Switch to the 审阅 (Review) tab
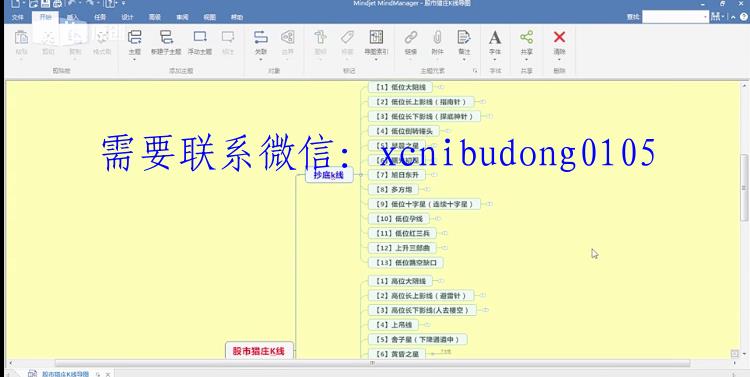The height and width of the screenshot is (377, 750). [x=182, y=17]
